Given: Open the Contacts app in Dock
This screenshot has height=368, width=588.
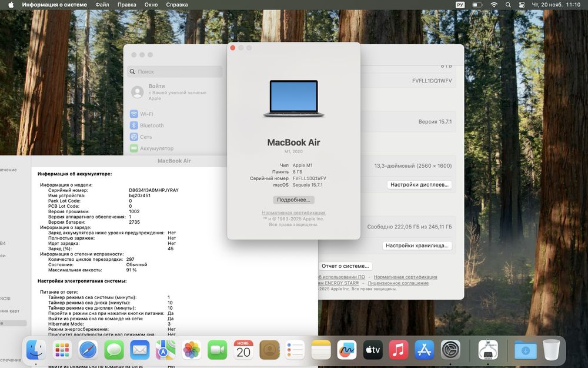Looking at the screenshot, I should click(269, 350).
